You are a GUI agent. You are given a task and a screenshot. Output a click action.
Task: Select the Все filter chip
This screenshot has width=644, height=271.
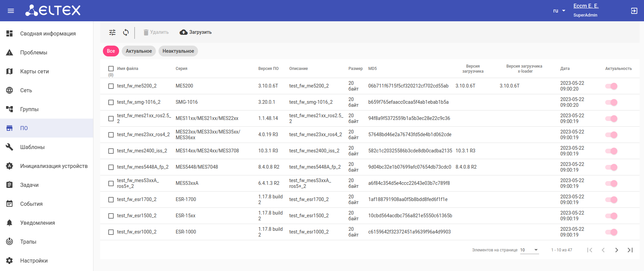pos(111,51)
